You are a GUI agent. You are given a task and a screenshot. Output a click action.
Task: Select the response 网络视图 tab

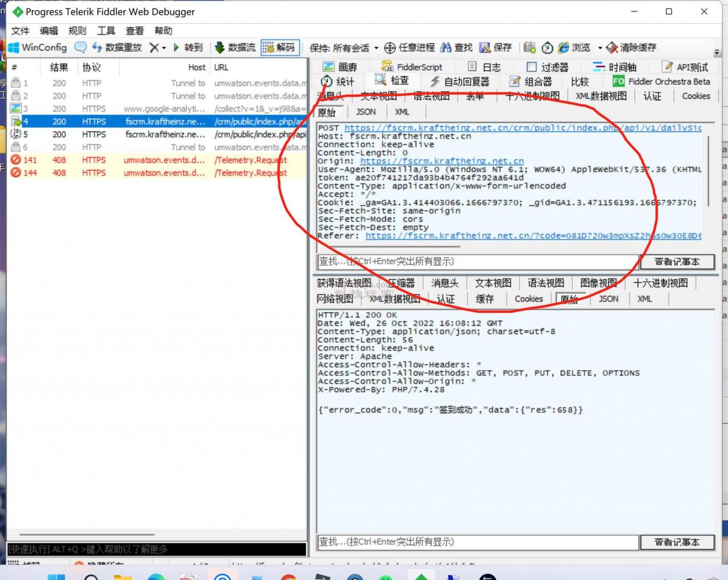click(x=335, y=299)
